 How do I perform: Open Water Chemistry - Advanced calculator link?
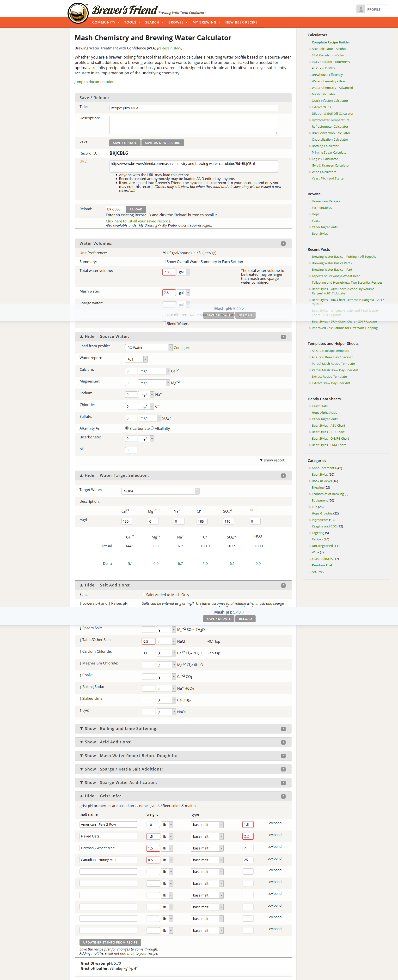point(332,88)
